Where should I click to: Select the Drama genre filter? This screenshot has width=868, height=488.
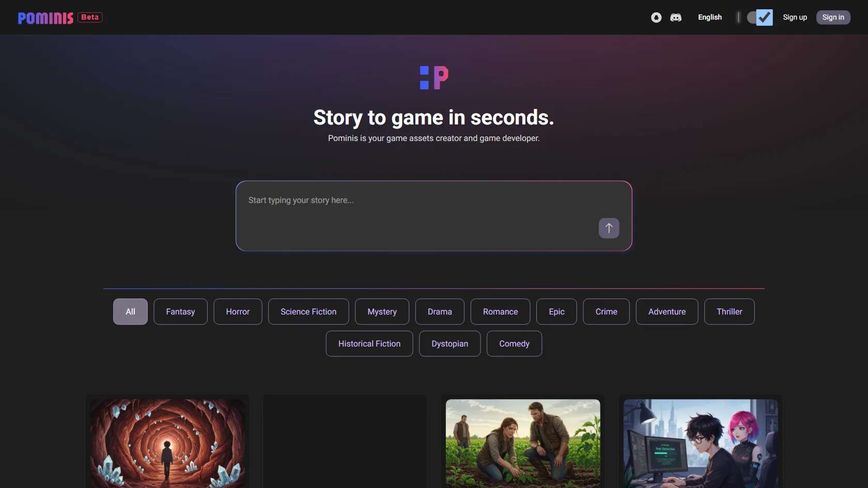coord(440,311)
